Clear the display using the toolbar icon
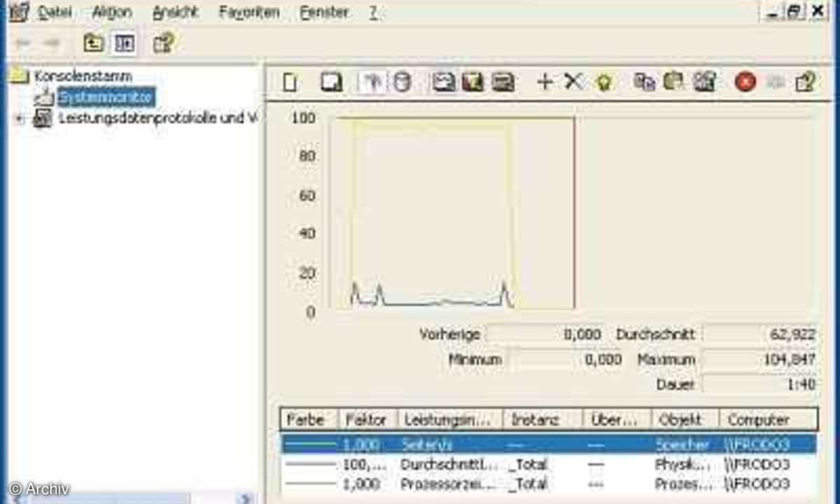The height and width of the screenshot is (504, 840). 330,83
